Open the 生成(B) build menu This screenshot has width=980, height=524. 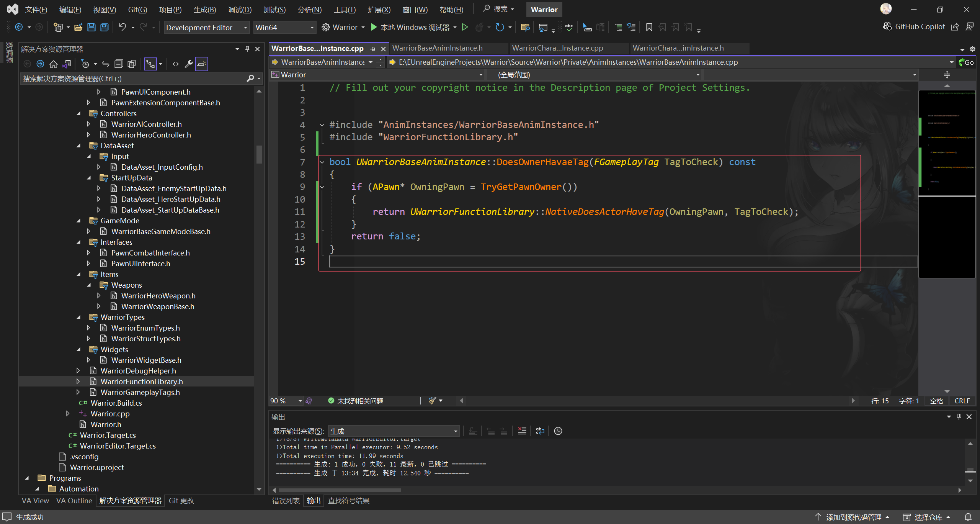tap(204, 10)
